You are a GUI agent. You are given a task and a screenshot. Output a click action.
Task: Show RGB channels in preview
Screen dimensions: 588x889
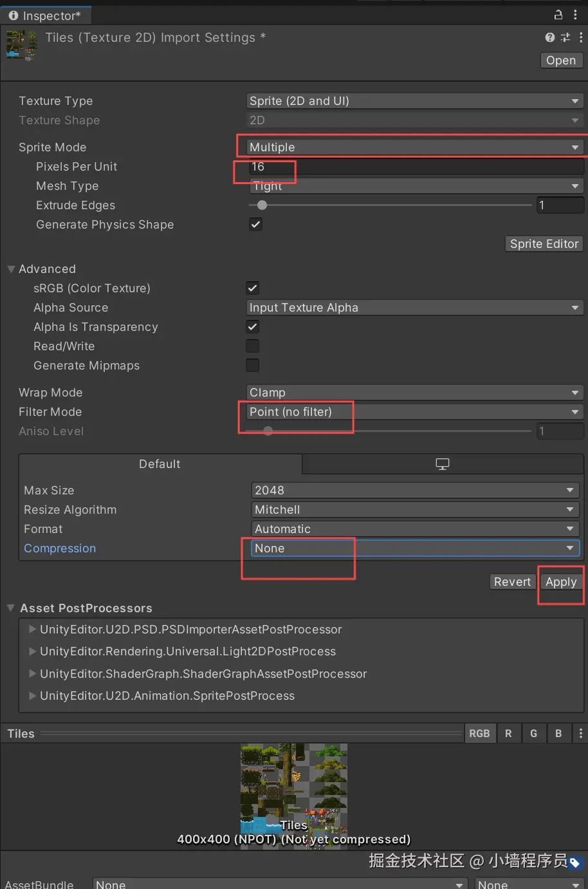point(479,733)
